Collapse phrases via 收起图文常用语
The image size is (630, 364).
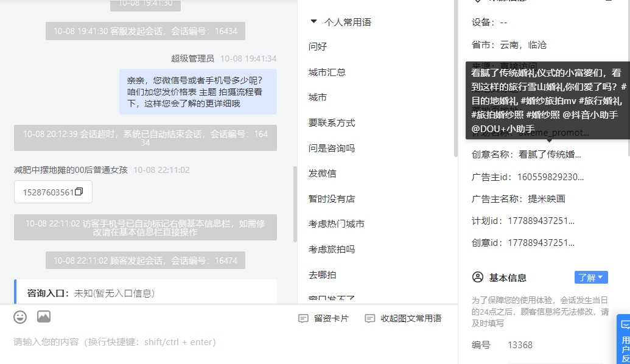(x=411, y=318)
